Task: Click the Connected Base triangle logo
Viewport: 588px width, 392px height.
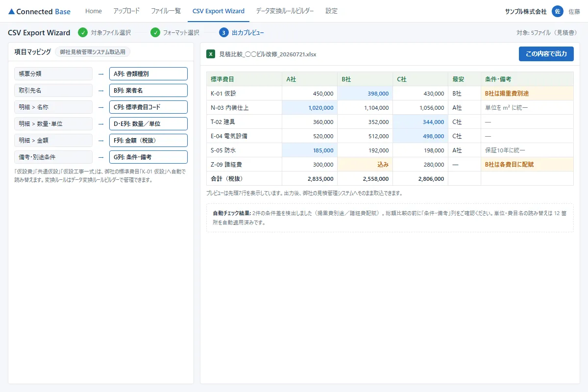Action: tap(12, 11)
